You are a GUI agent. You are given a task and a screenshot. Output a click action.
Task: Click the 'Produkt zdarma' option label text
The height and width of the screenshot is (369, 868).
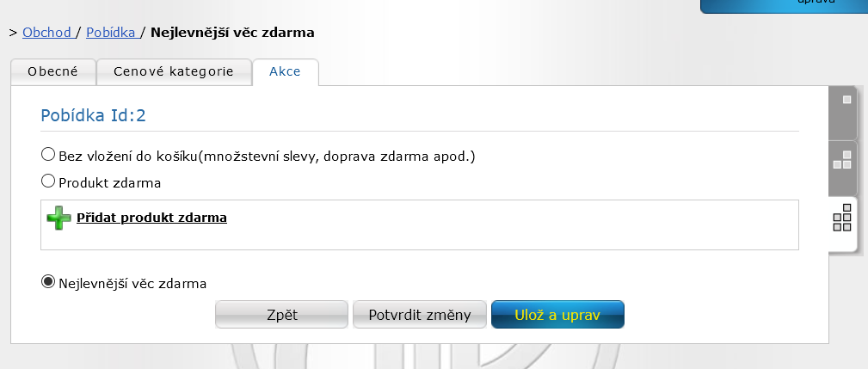tap(109, 183)
